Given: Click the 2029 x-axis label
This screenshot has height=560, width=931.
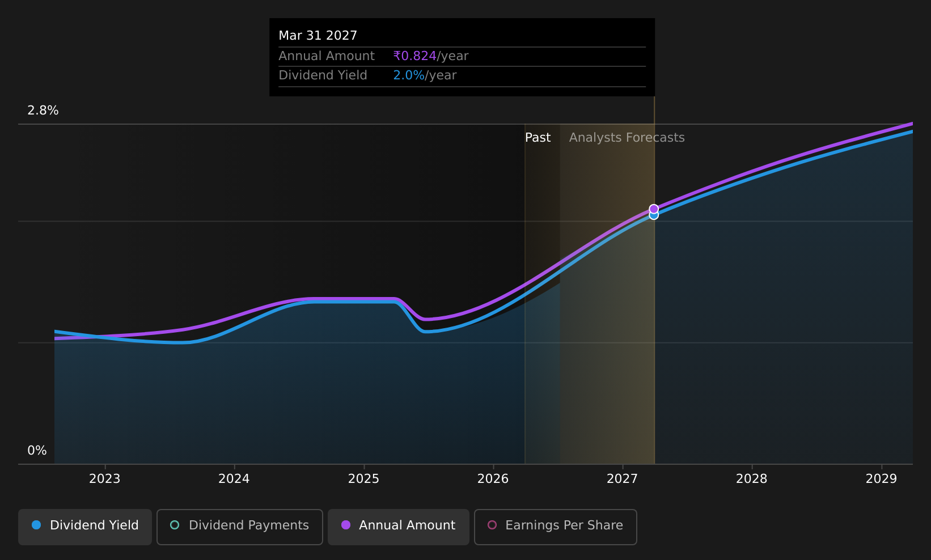Looking at the screenshot, I should point(881,479).
